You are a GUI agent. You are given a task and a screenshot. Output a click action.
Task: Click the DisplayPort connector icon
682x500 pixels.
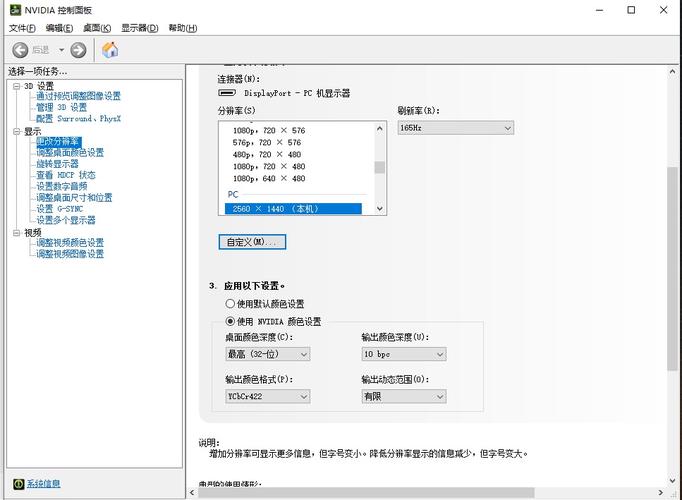click(227, 93)
